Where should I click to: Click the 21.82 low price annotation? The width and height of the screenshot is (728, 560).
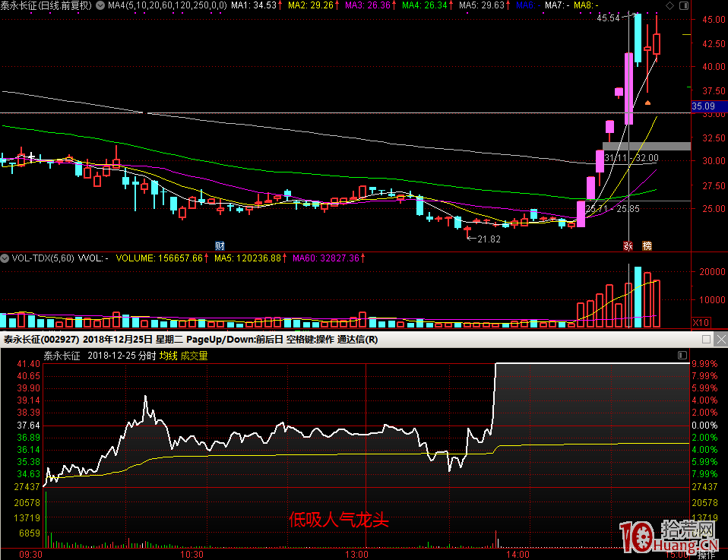tap(489, 239)
